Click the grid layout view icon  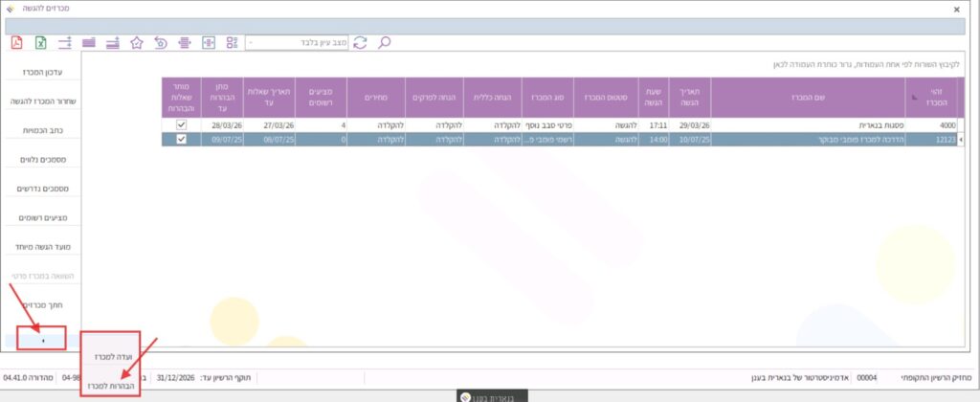[232, 42]
